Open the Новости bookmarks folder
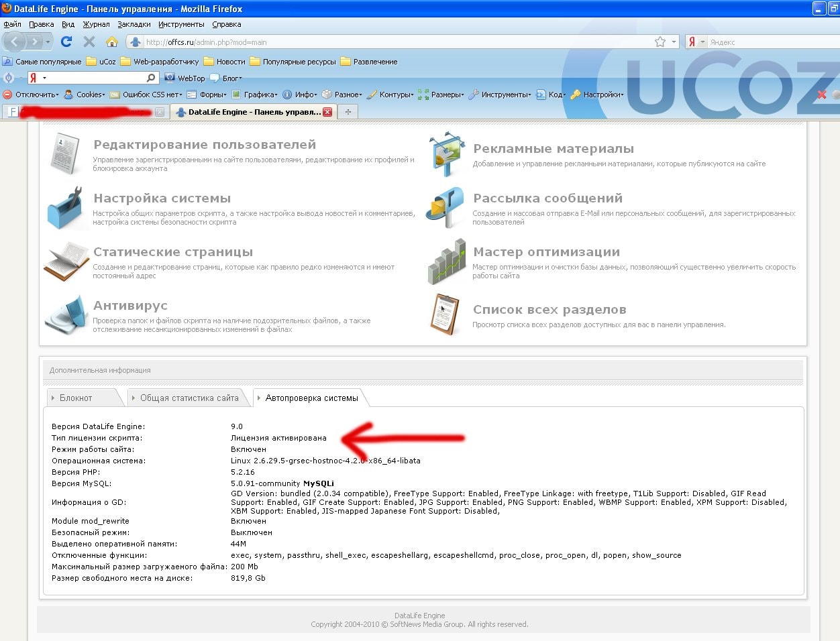840x641 pixels. (x=225, y=61)
